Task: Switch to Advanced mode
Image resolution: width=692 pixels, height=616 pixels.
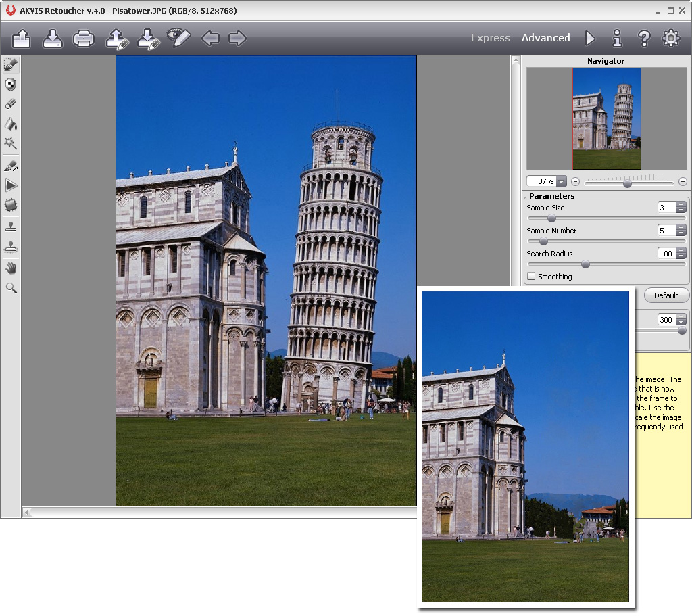Action: coord(545,38)
